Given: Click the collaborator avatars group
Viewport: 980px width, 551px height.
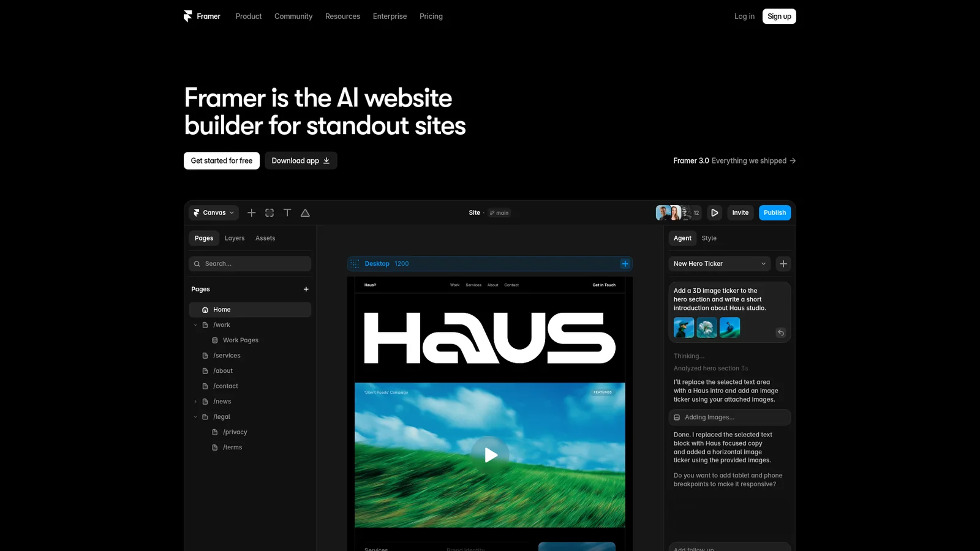Looking at the screenshot, I should coord(678,212).
